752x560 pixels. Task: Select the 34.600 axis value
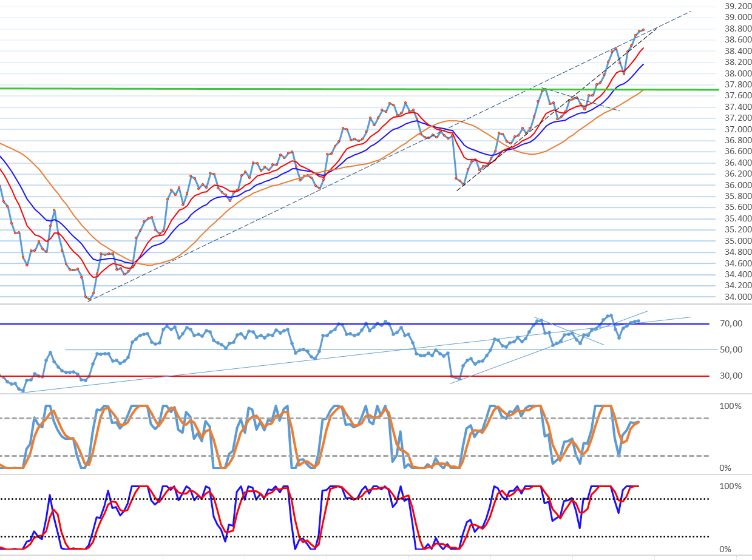[739, 263]
